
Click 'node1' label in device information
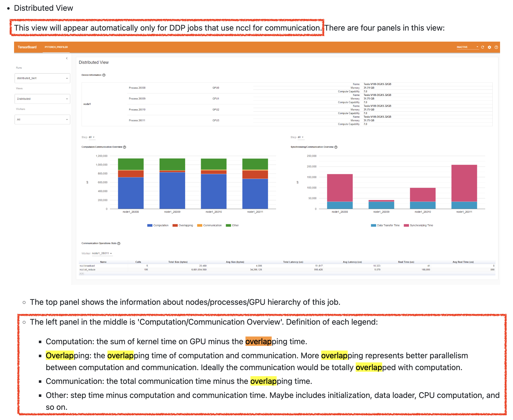pyautogui.click(x=87, y=104)
